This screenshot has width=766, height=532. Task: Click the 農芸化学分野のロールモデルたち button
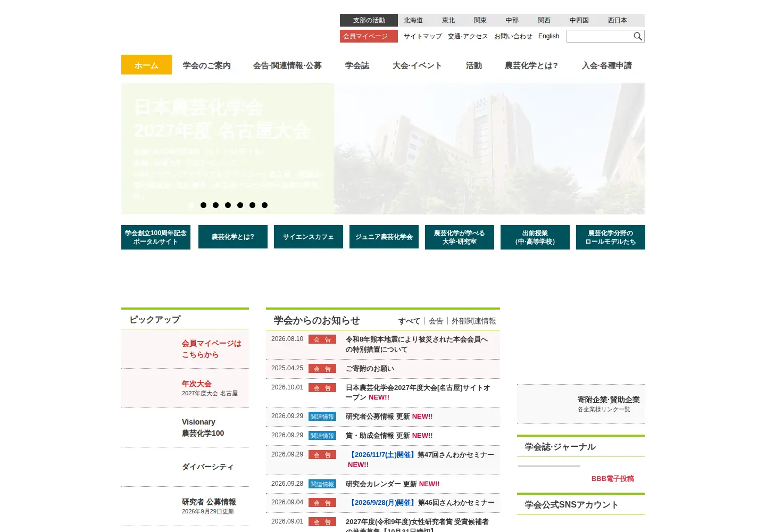tap(611, 237)
